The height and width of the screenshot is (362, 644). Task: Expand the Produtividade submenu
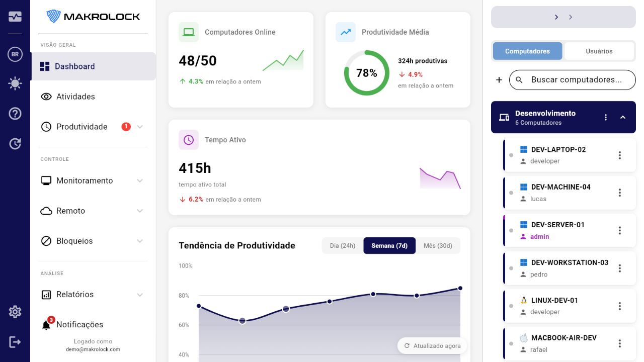coord(93,127)
